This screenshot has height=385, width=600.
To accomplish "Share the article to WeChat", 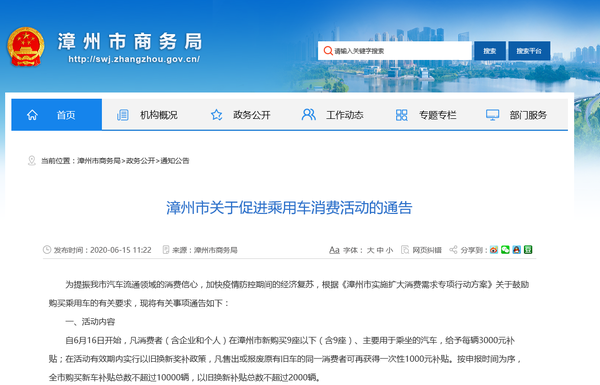I will pyautogui.click(x=505, y=250).
